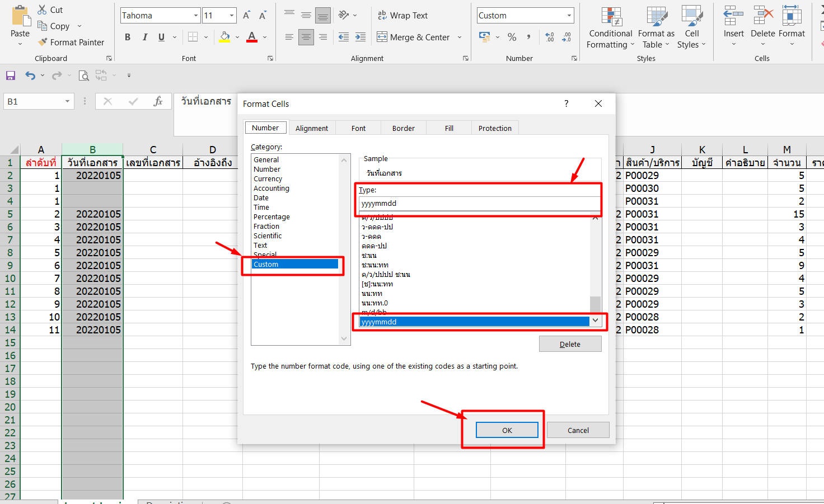Open Format as Table gallery
Screen dimensions: 824x504
(656, 27)
